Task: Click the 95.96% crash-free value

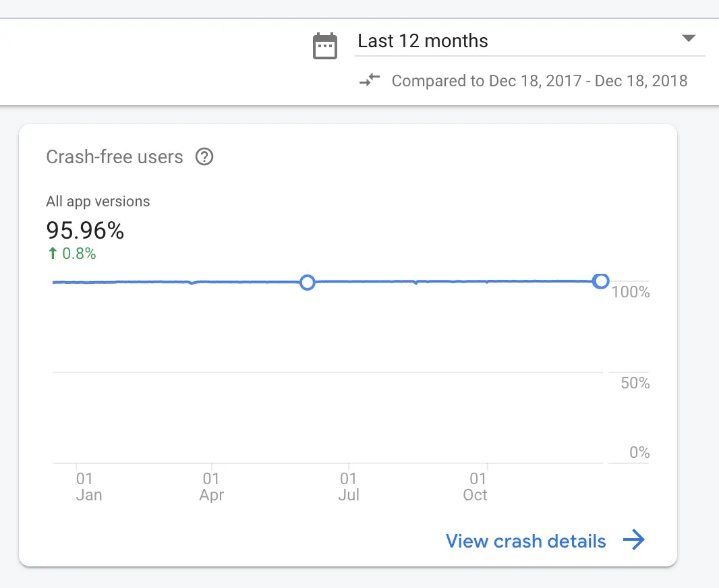Action: click(x=85, y=231)
